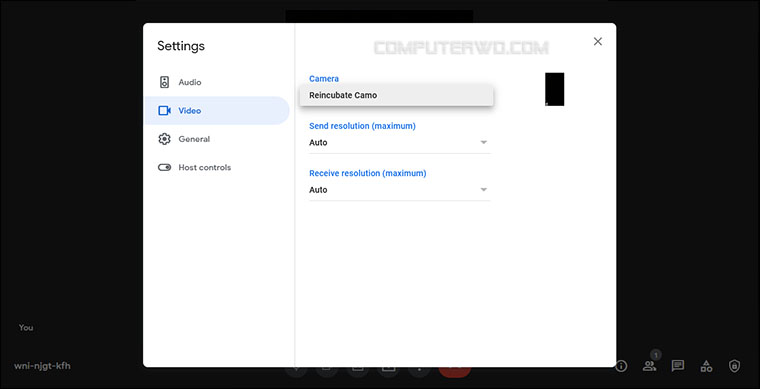The width and height of the screenshot is (760, 389).
Task: Click the Send resolution Auto value
Action: coord(318,142)
